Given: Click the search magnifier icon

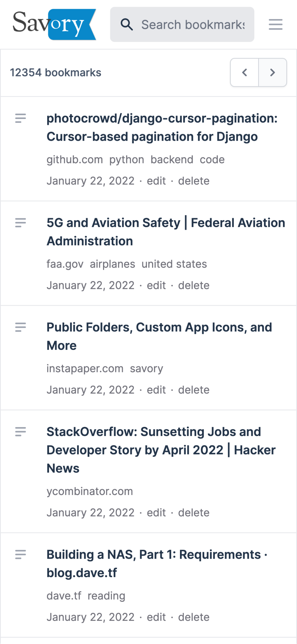Looking at the screenshot, I should pos(127,24).
